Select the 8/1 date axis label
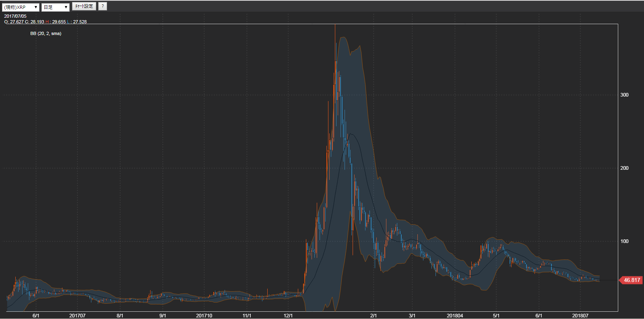 point(120,315)
